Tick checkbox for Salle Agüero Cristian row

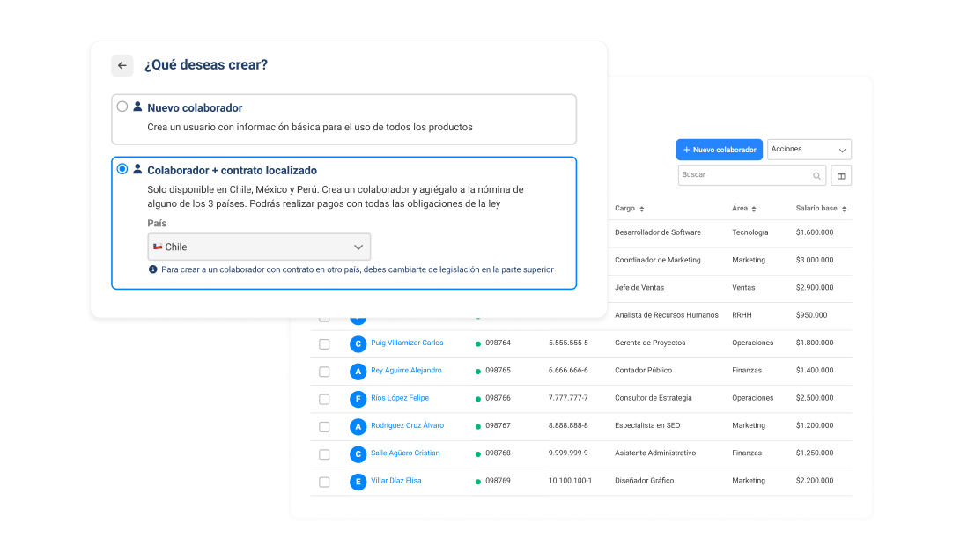point(324,454)
